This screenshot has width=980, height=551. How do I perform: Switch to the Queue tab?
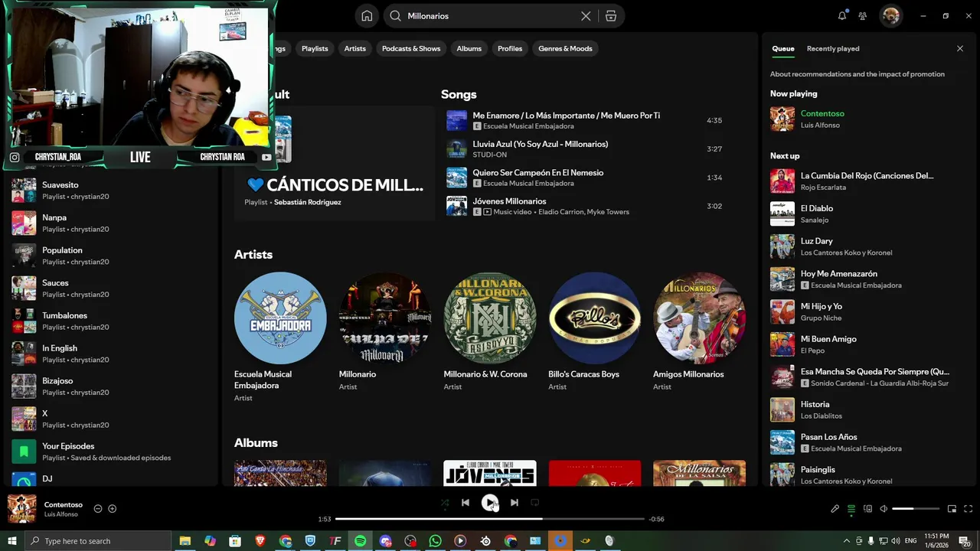coord(783,48)
